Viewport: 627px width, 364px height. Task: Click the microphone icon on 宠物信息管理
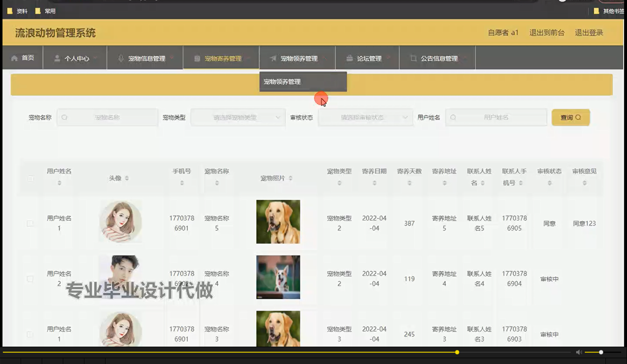pyautogui.click(x=121, y=58)
